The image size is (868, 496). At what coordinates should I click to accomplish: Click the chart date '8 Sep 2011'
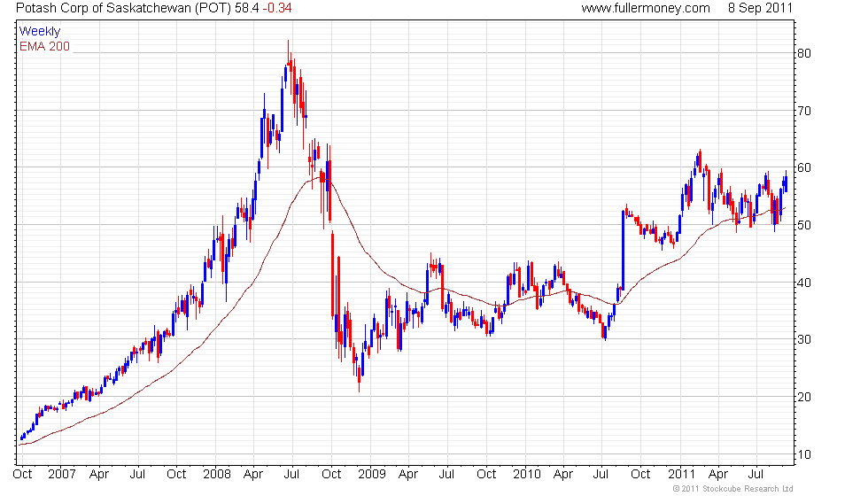tap(760, 8)
